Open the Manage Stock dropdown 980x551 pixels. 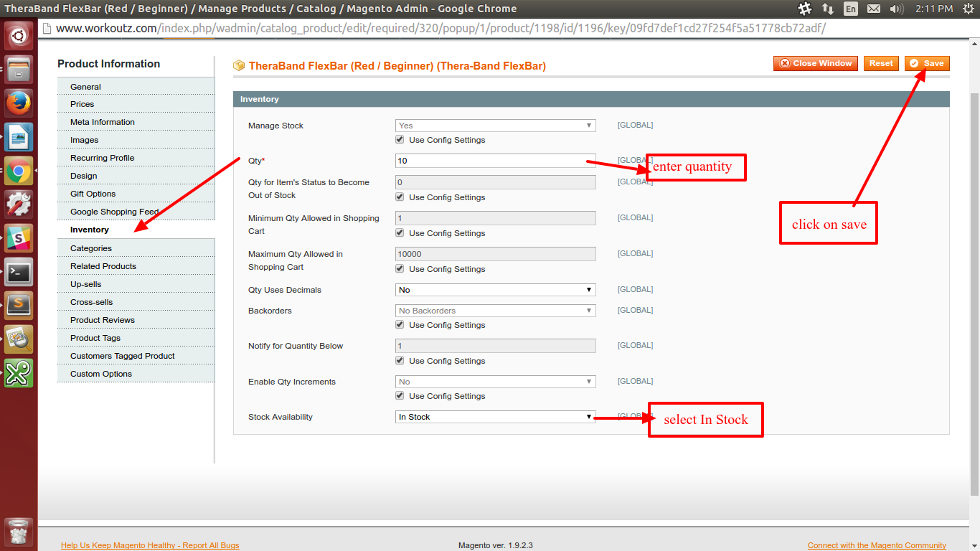coord(496,126)
